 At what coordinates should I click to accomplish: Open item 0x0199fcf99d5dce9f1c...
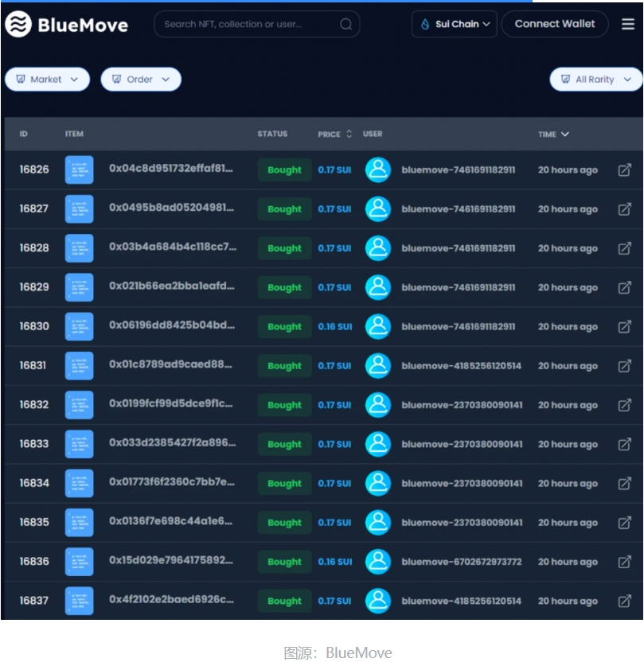(171, 403)
